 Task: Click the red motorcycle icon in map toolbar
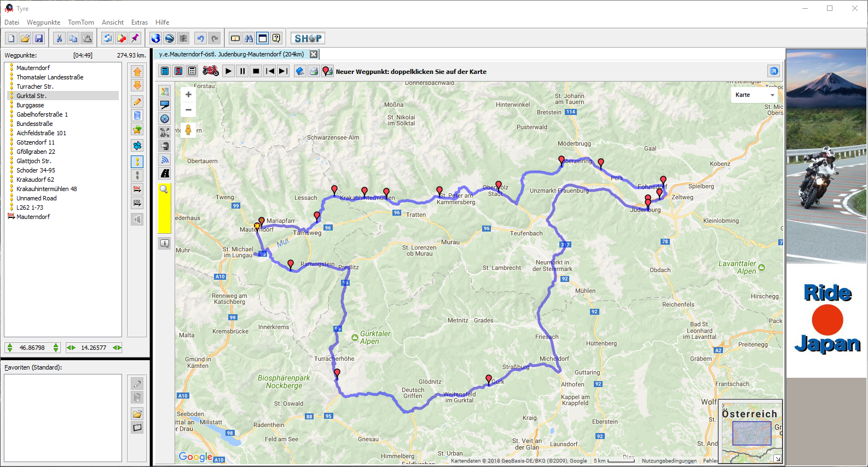click(x=211, y=71)
